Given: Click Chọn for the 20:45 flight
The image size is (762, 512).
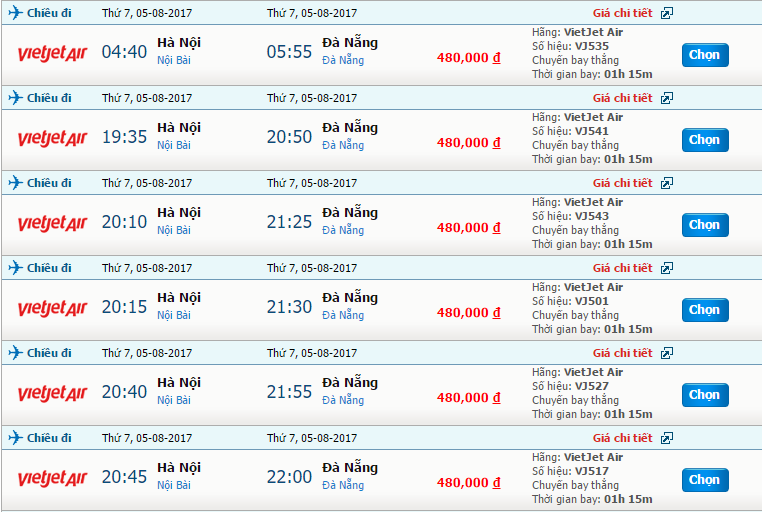Looking at the screenshot, I should [704, 480].
